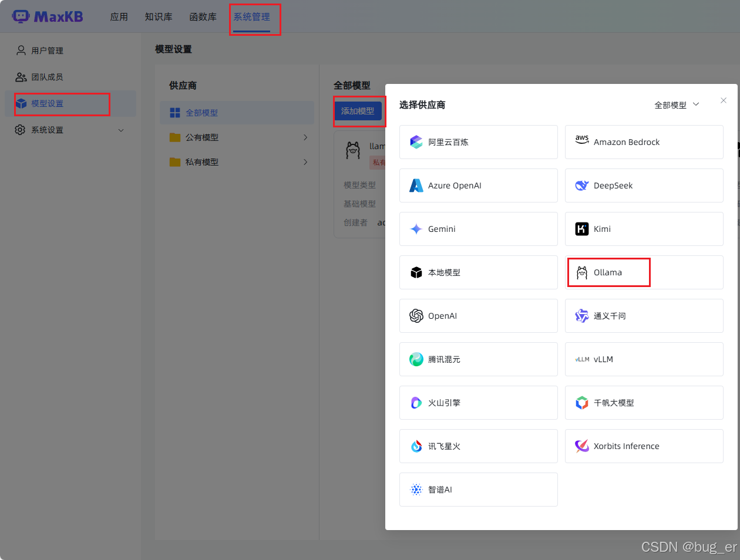Screen dimensions: 740x560
Task: Click the 系统设置 sidebar label
Action: pyautogui.click(x=47, y=130)
